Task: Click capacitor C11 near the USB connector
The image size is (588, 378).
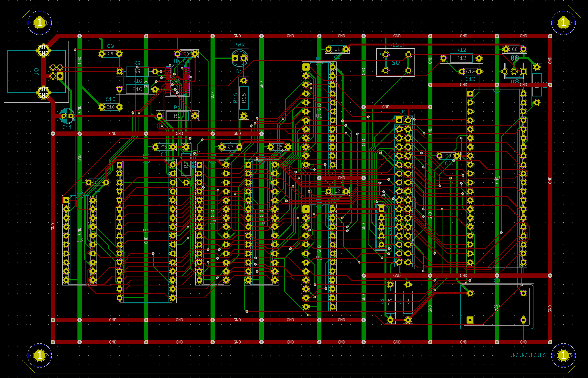Action: point(67,116)
